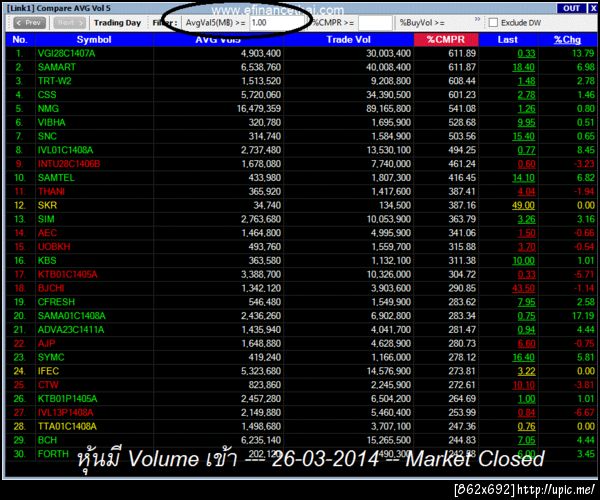The image size is (600, 500).
Task: Select symbol CFRESH
Action: (x=56, y=302)
